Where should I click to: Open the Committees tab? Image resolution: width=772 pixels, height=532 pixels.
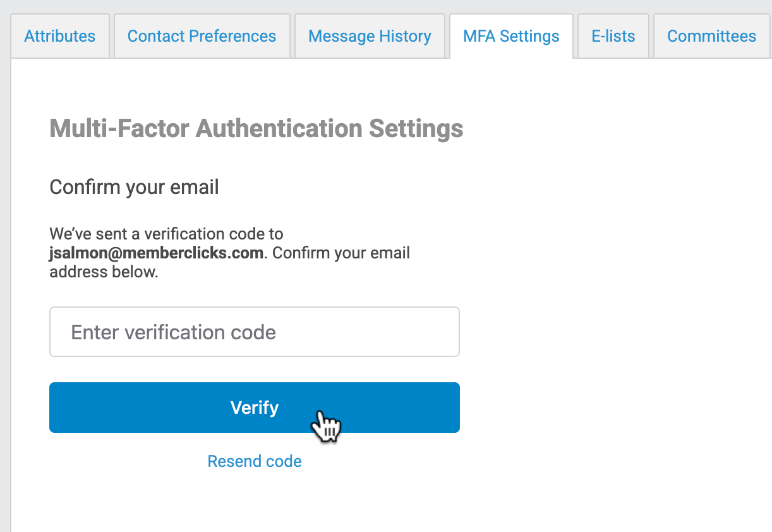[711, 36]
